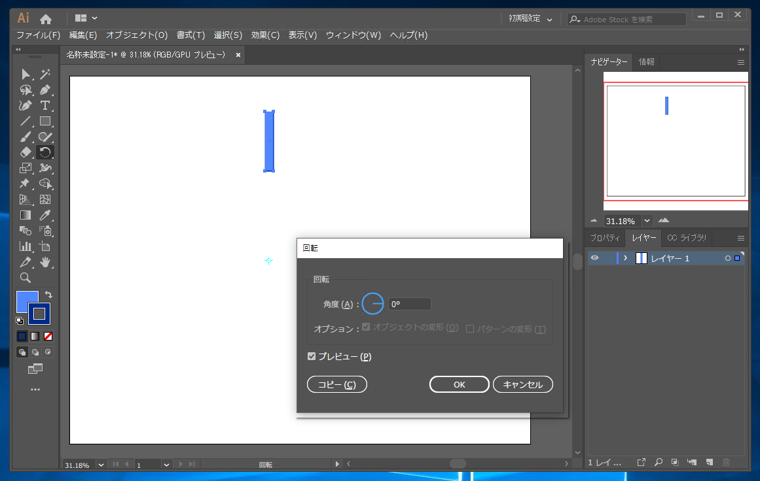Screen dimensions: 760x481
Task: Open the Navigator panel hamburger menu
Action: [741, 63]
